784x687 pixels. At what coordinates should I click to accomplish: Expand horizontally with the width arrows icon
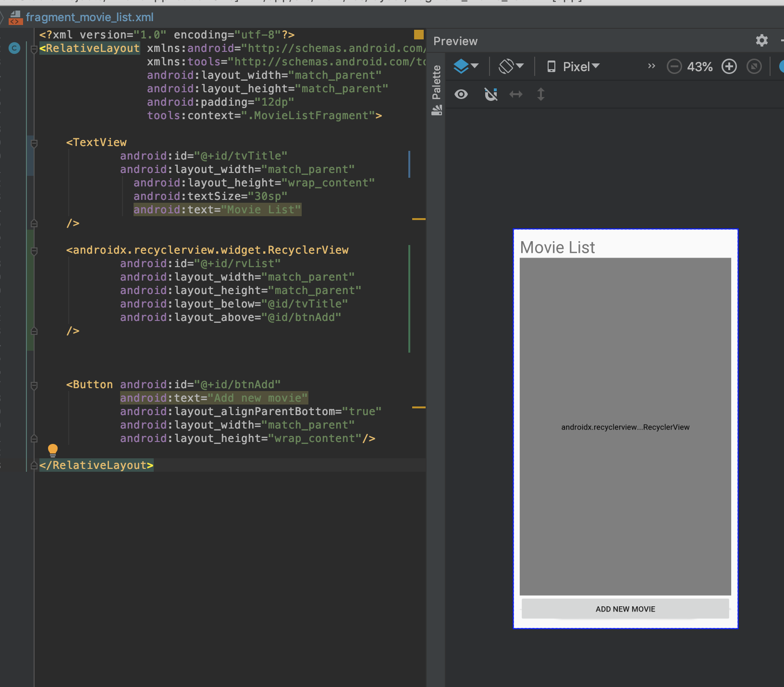(516, 94)
